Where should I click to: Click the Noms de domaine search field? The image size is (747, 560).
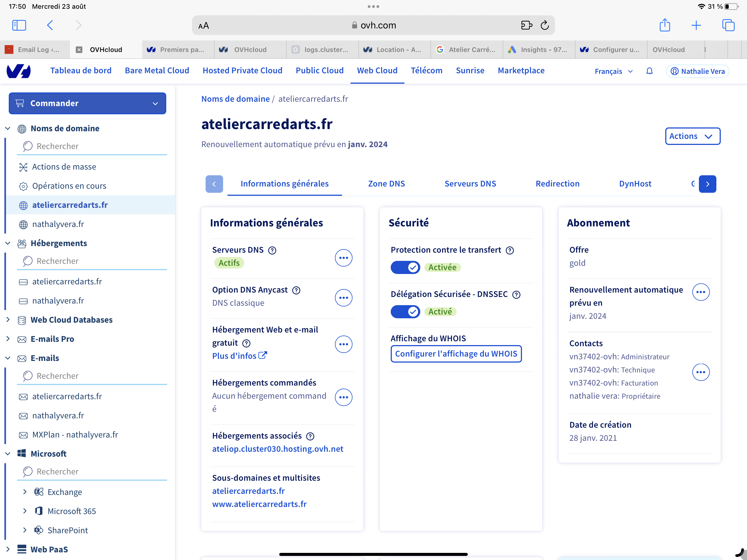pos(92,146)
